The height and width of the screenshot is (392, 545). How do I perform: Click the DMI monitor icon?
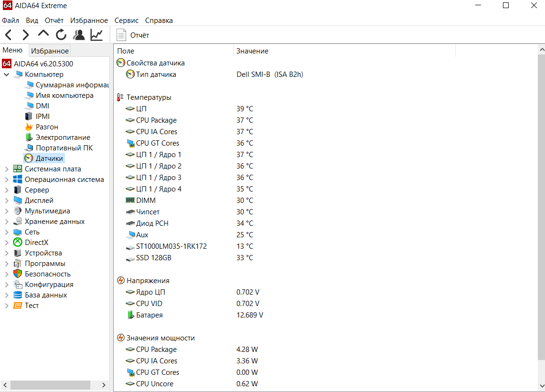[30, 106]
